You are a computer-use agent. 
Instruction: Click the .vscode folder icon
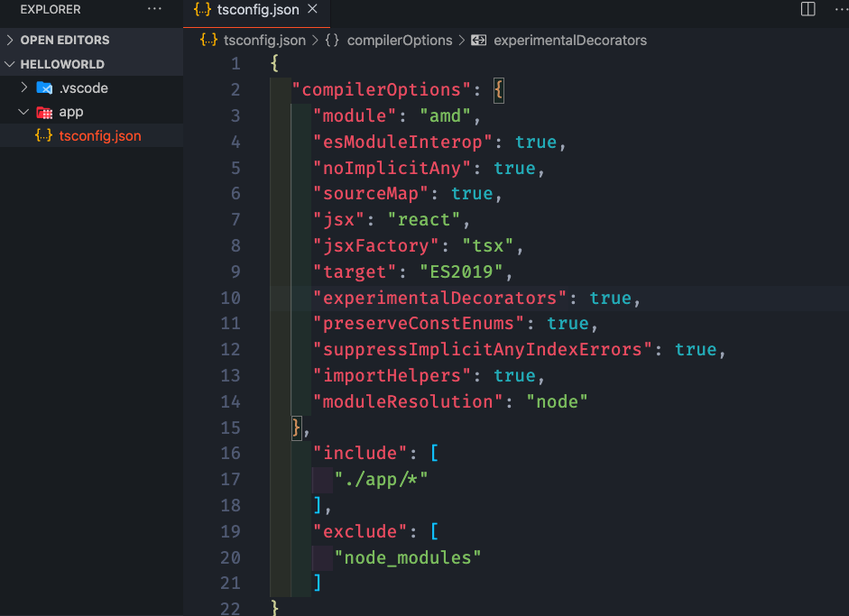(x=44, y=87)
